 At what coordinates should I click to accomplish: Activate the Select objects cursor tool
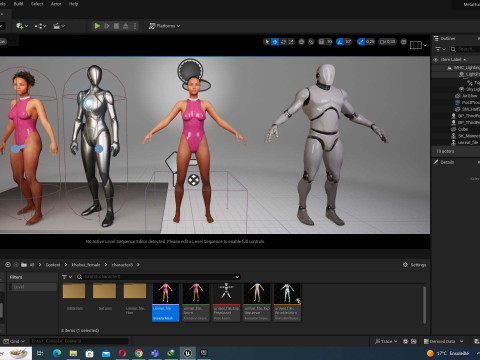tap(267, 42)
